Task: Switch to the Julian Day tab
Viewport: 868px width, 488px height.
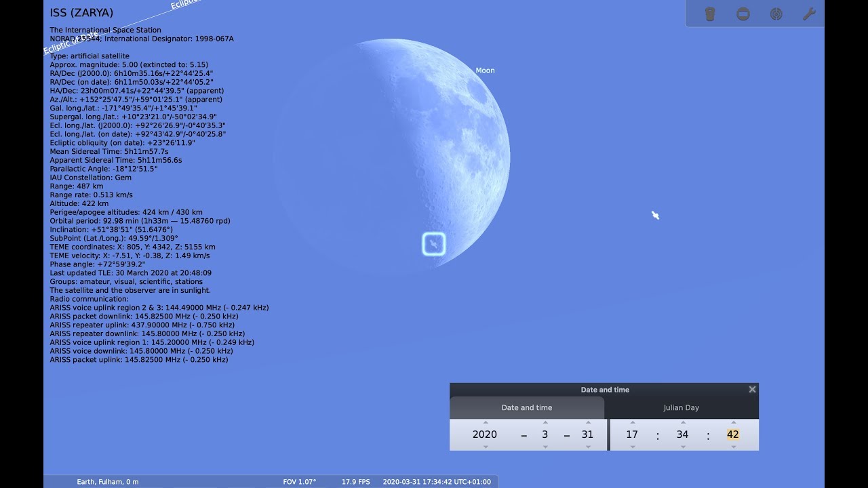Action: point(682,407)
